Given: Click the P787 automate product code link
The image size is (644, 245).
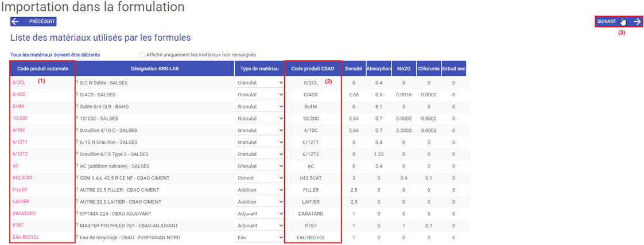Looking at the screenshot, I should coord(18,225).
